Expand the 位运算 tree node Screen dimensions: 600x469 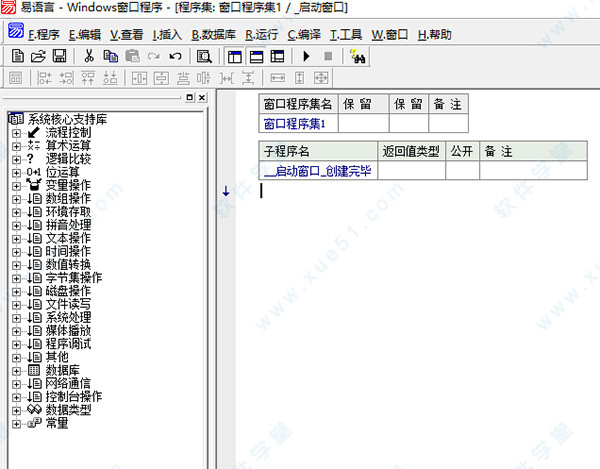point(16,173)
